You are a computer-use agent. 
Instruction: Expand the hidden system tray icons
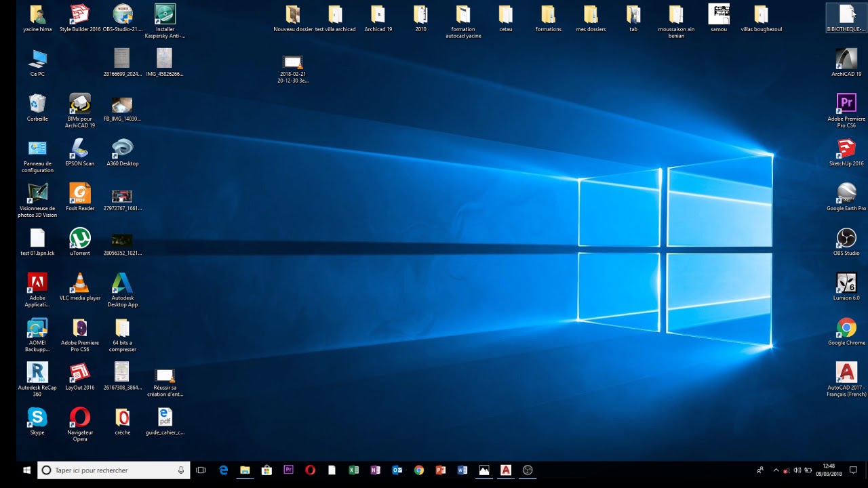(x=776, y=470)
